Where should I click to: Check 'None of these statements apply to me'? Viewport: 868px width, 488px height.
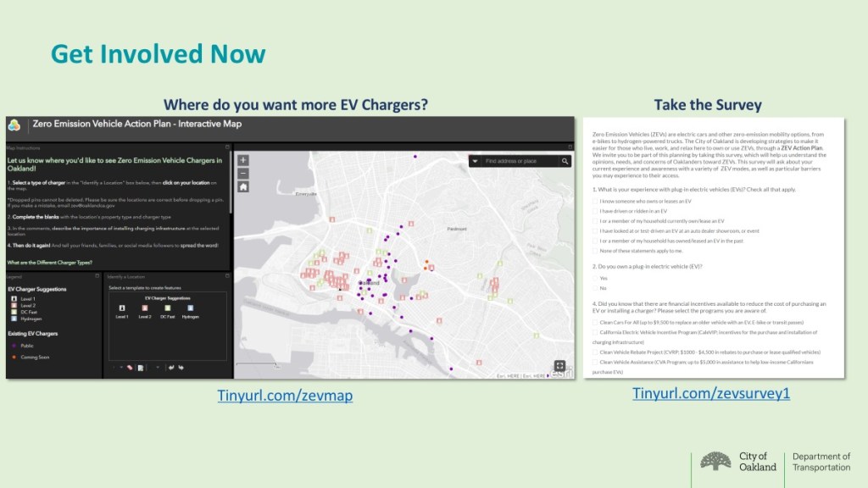coord(595,251)
